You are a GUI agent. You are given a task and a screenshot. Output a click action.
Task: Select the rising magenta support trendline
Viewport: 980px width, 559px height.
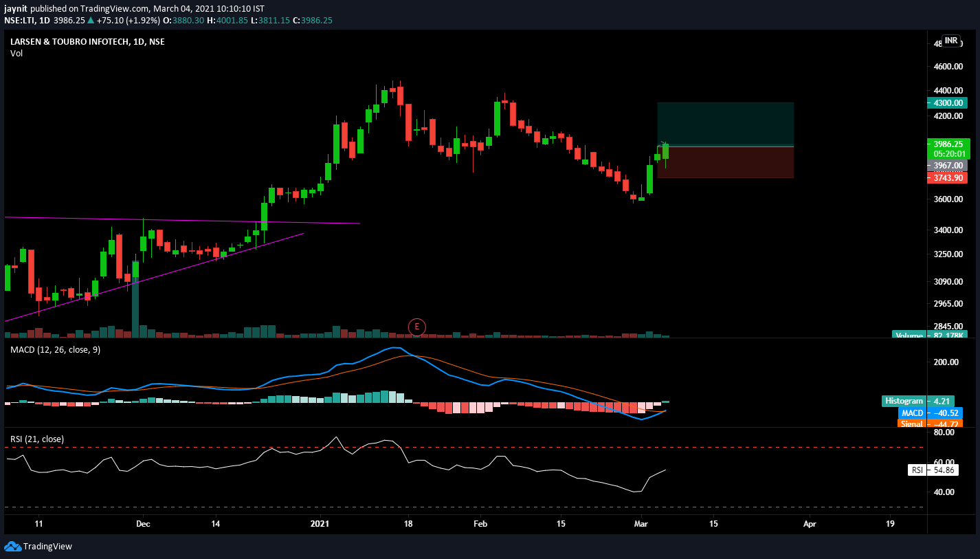point(154,277)
